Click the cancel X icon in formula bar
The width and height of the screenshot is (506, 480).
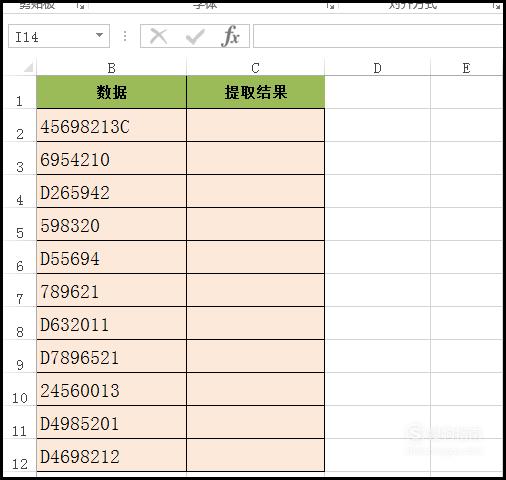coord(158,36)
